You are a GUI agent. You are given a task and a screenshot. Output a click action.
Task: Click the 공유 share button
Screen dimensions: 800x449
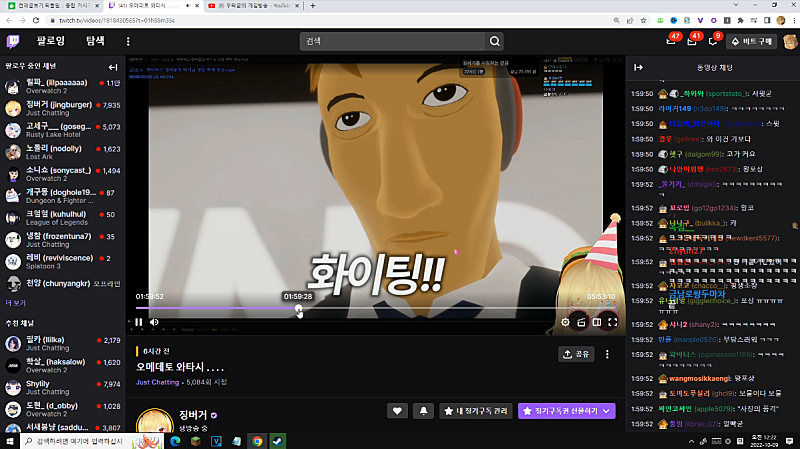point(576,354)
